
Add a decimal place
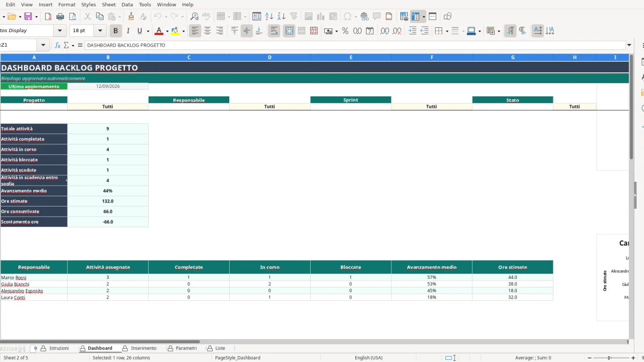tap(384, 31)
